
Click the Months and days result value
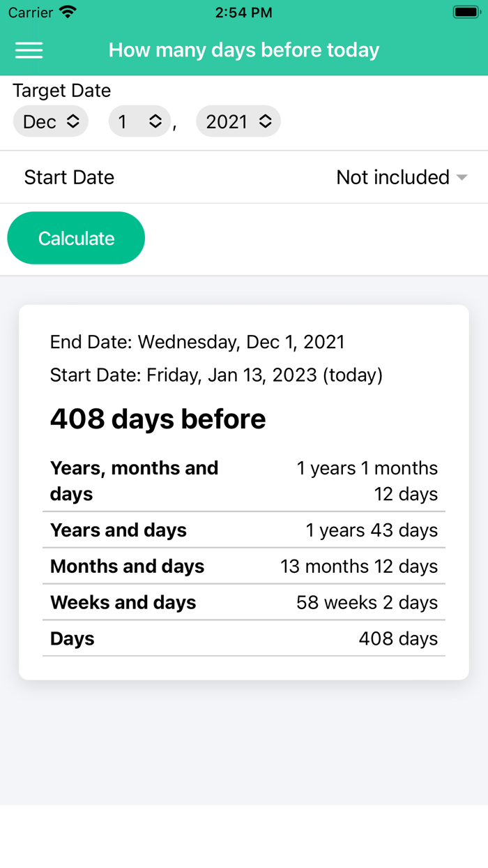click(359, 566)
